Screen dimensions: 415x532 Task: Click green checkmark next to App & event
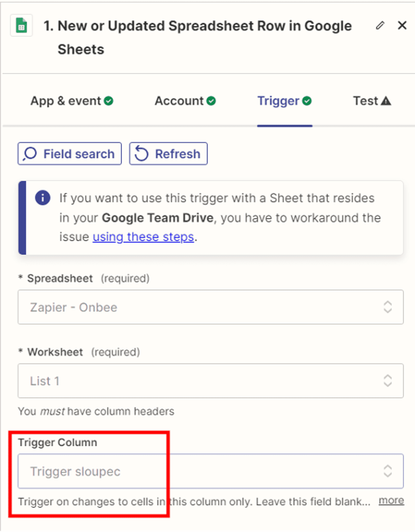click(x=109, y=101)
